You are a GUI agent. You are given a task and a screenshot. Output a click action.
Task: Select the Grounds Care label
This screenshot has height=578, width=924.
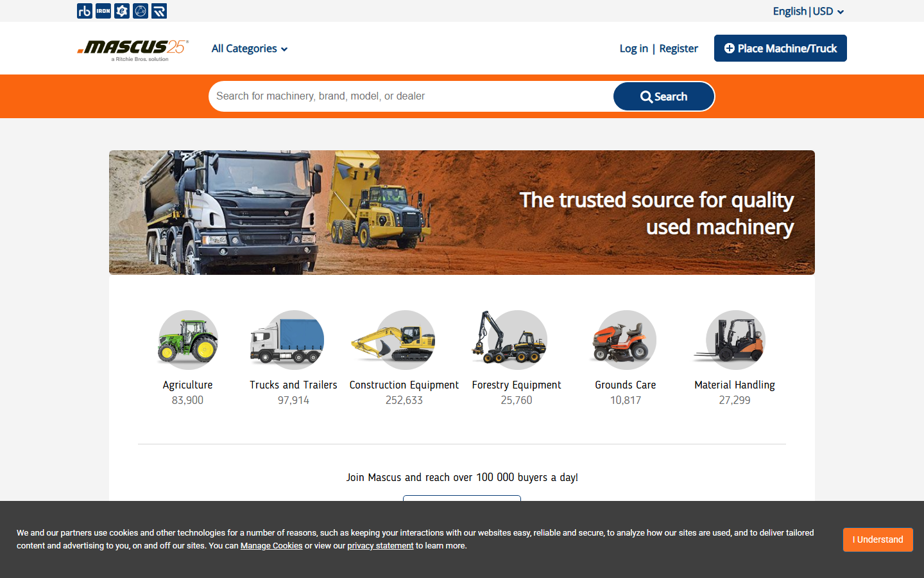626,385
